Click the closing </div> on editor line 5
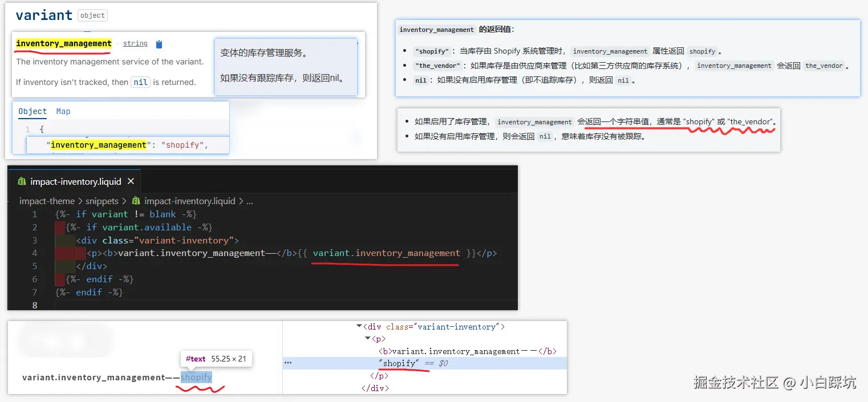 coord(91,266)
